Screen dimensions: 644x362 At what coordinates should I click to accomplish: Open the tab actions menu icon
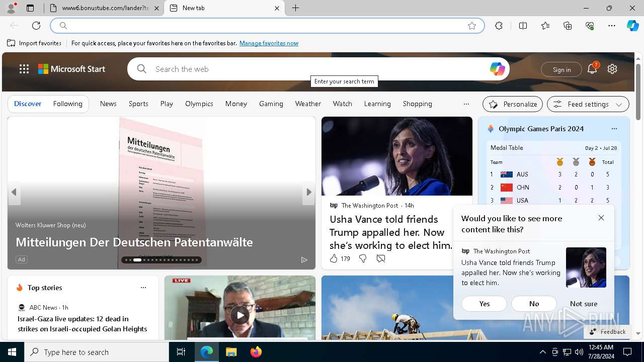click(x=30, y=8)
